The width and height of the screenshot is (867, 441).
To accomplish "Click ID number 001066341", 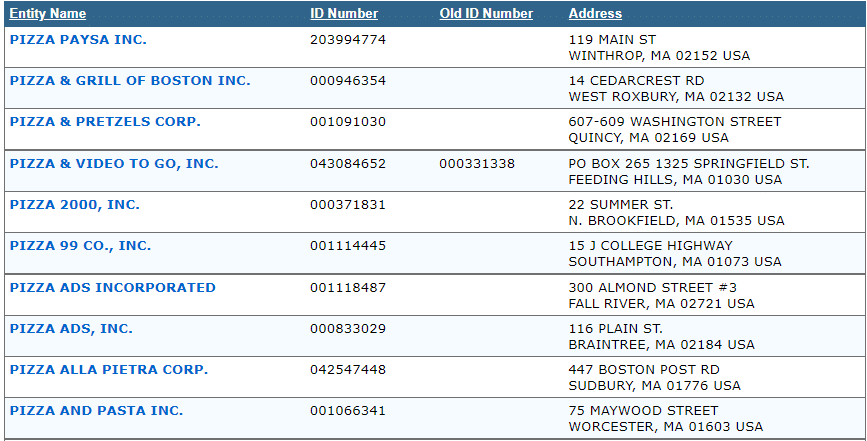I will pyautogui.click(x=348, y=411).
